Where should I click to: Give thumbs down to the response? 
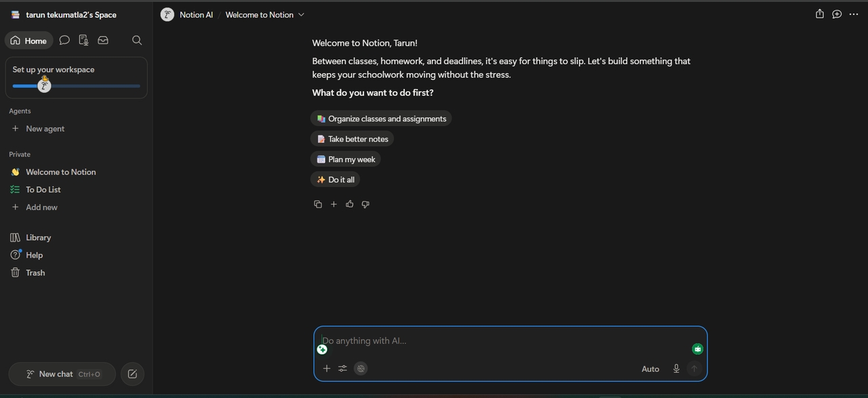pyautogui.click(x=366, y=204)
